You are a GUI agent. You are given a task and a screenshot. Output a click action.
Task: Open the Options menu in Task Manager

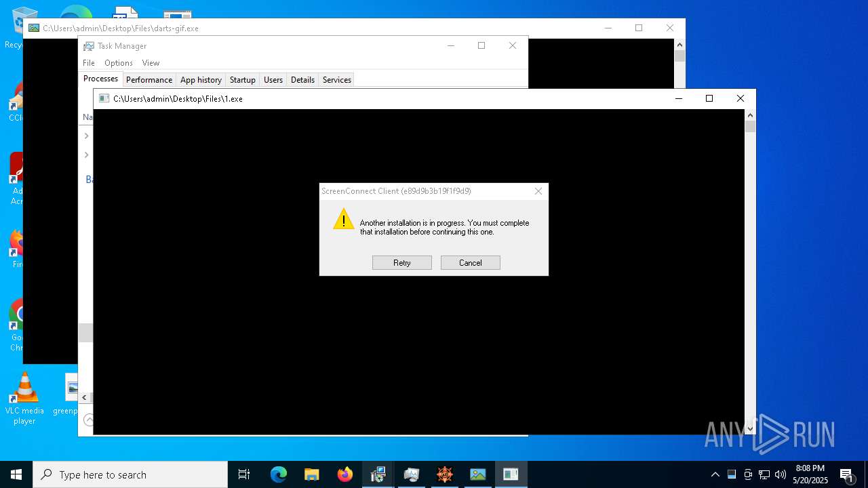[119, 63]
